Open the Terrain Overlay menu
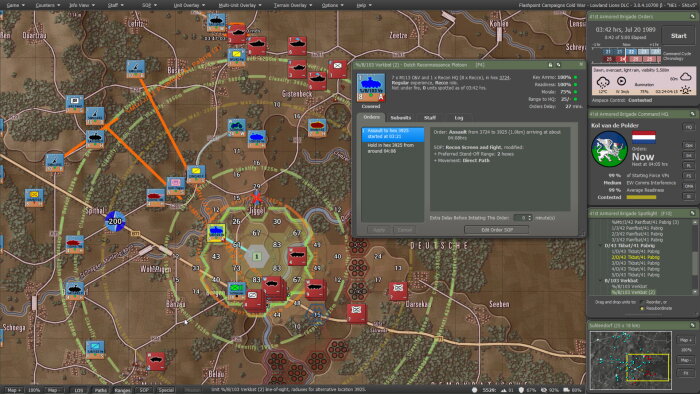Viewport: 700px width, 394px height. pyautogui.click(x=293, y=5)
